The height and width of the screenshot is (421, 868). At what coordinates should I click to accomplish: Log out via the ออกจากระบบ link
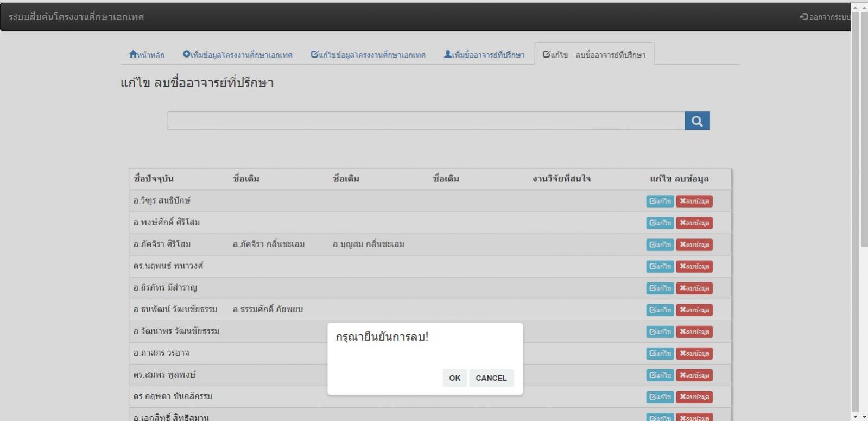[x=825, y=17]
